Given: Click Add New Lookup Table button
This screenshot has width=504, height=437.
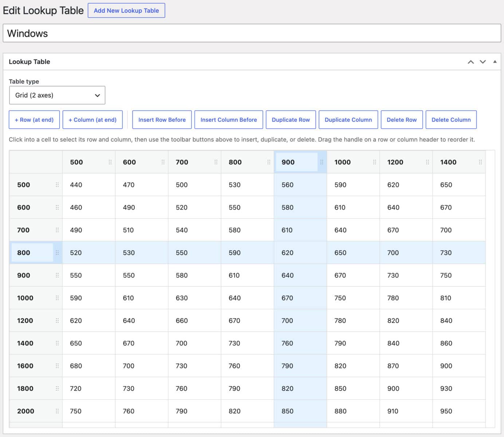Looking at the screenshot, I should click(126, 11).
